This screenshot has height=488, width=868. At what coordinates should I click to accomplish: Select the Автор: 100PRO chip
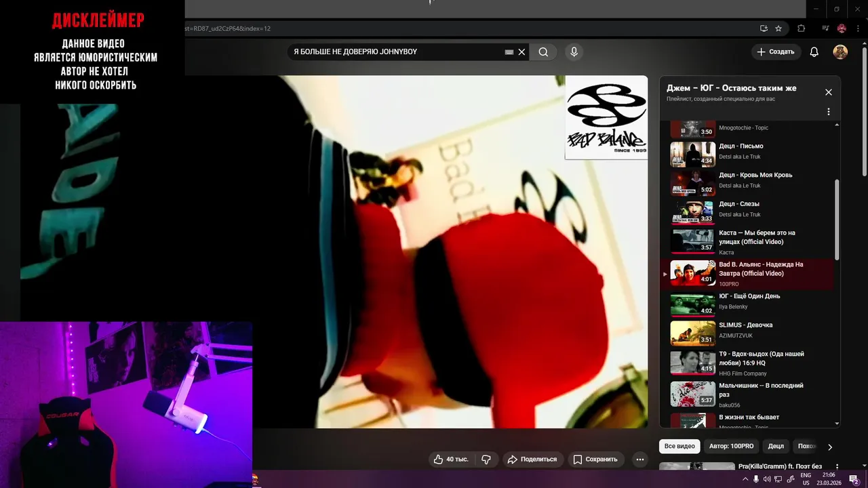(x=731, y=447)
